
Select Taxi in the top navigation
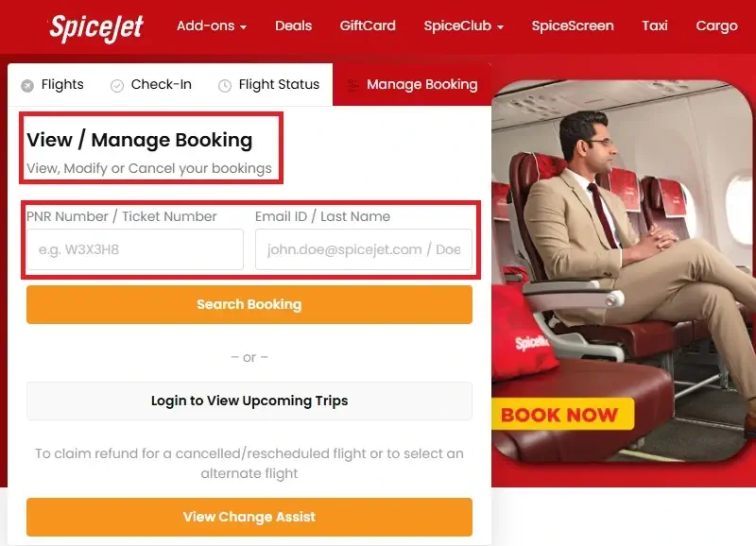[654, 26]
